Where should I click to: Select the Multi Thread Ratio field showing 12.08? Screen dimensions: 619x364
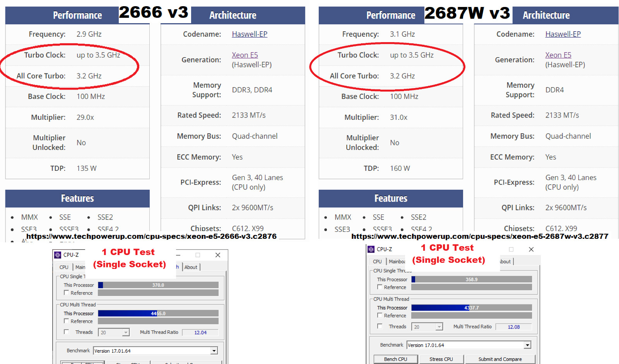coord(514,327)
